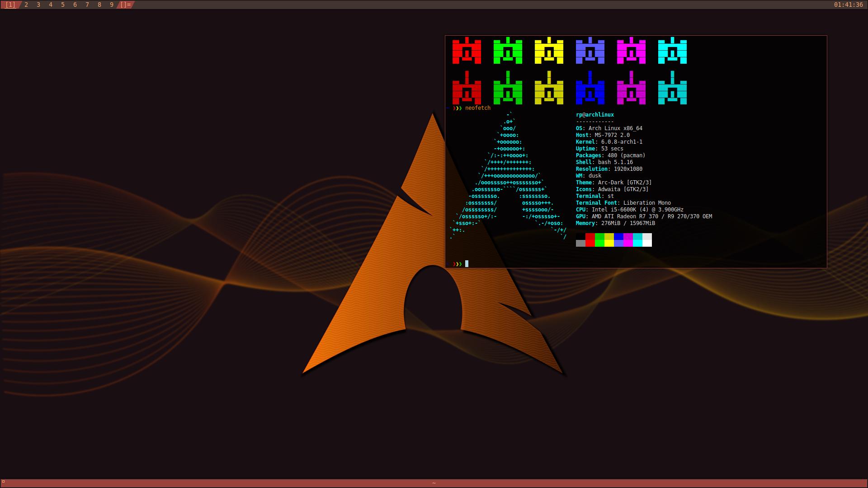Click the 'Host: MS-7972 2.0' line
The image size is (868, 488).
603,135
